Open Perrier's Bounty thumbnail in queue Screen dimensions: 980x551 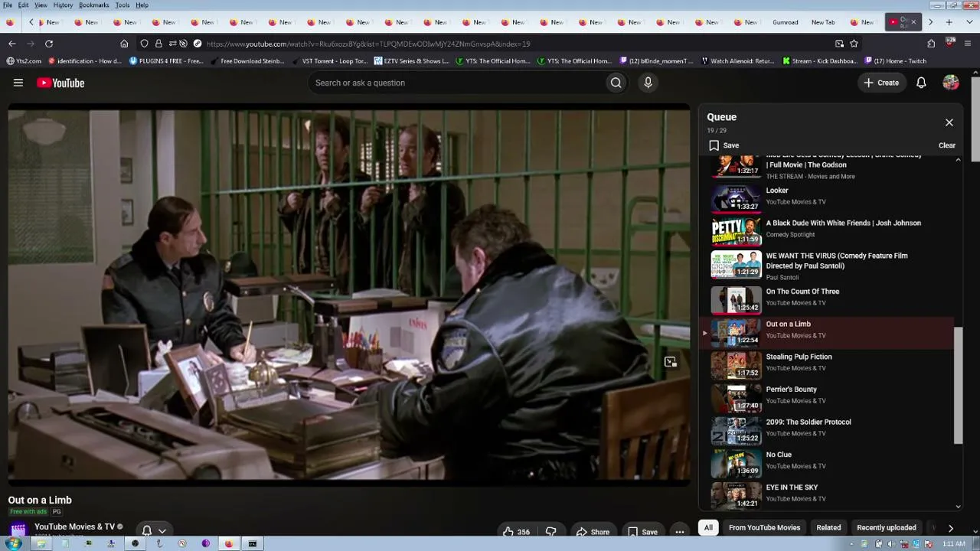point(737,397)
